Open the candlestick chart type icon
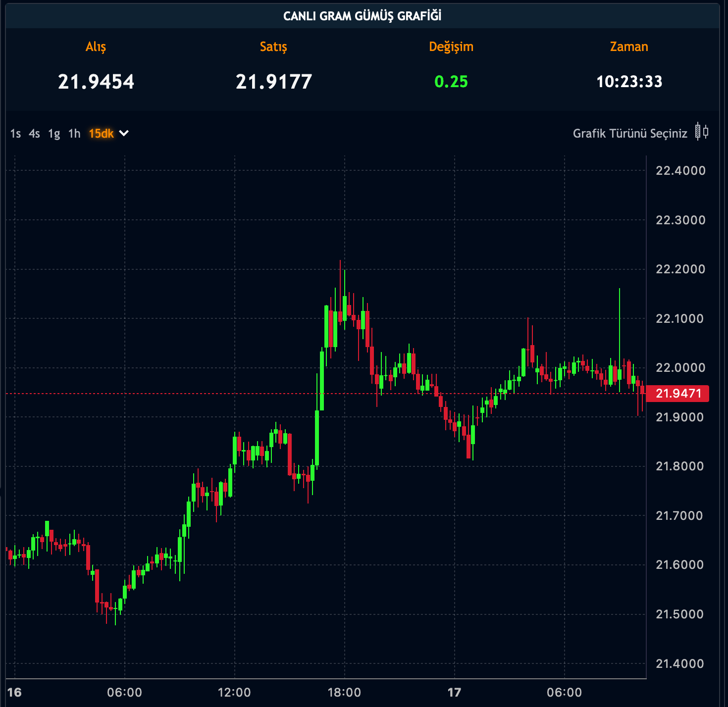728x707 pixels. [701, 132]
